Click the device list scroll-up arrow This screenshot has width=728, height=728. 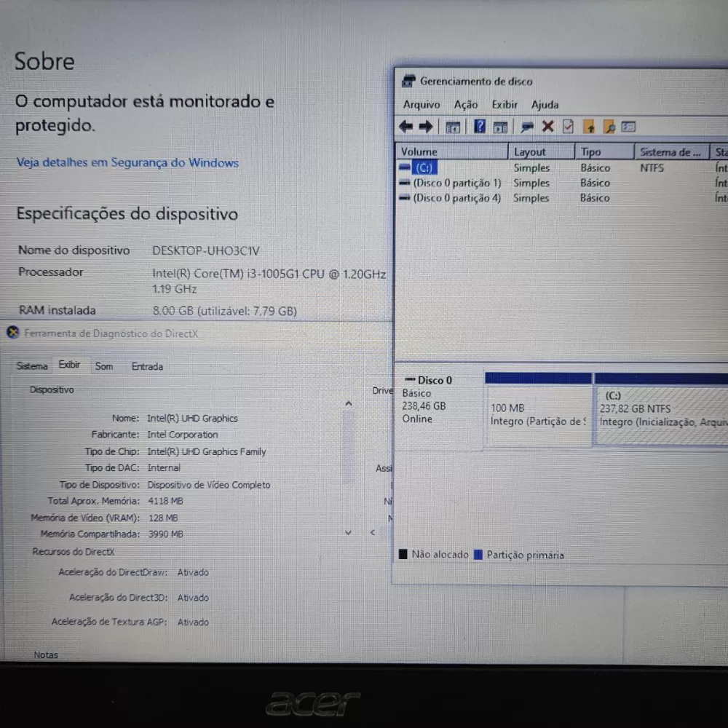point(349,404)
